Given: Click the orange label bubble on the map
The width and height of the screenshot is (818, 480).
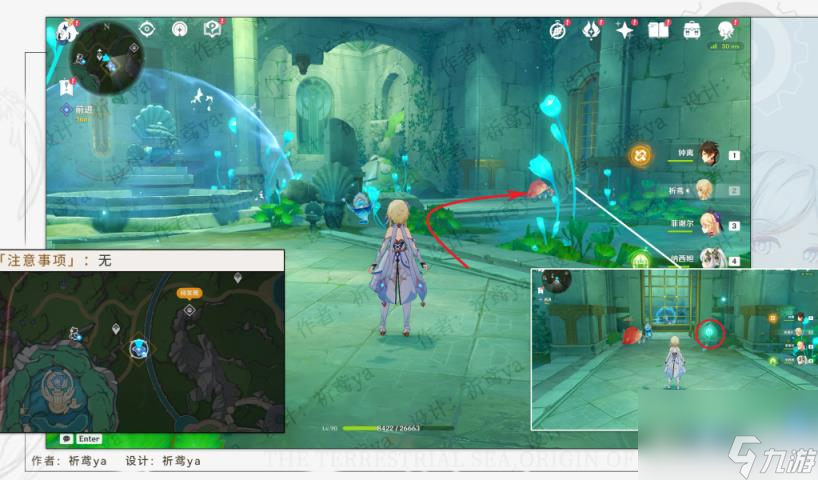Looking at the screenshot, I should tap(189, 293).
